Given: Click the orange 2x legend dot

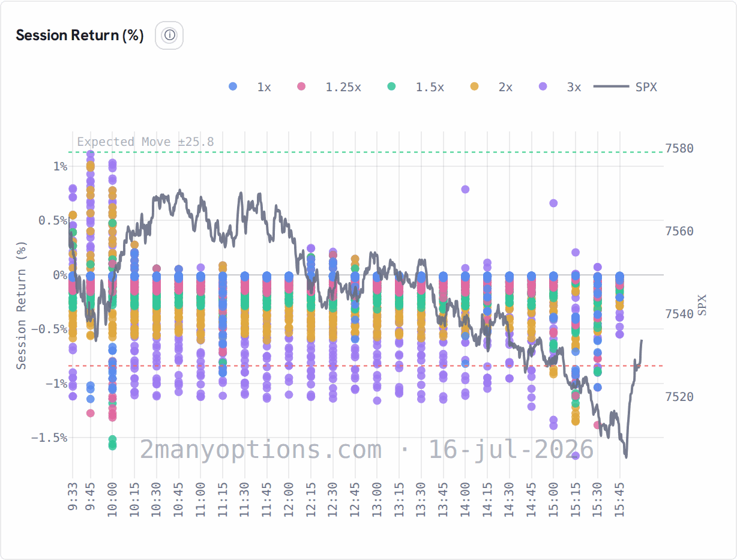Looking at the screenshot, I should [x=474, y=86].
